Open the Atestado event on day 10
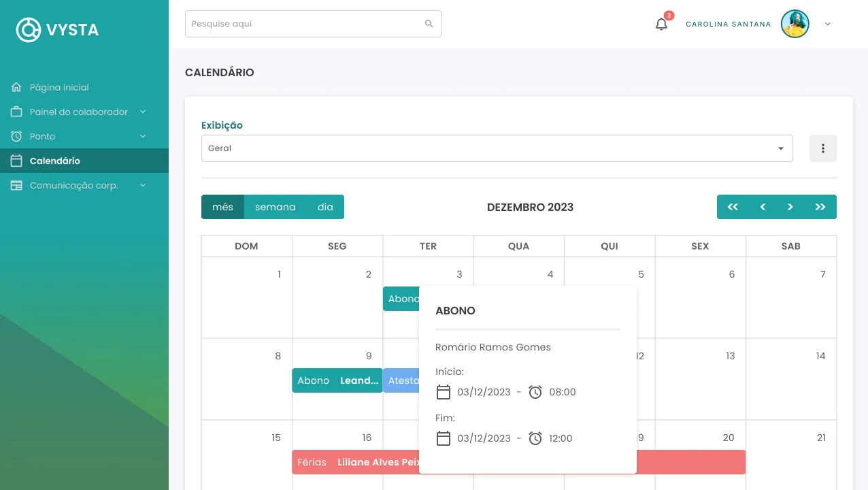Viewport: 868px width, 490px height. pyautogui.click(x=401, y=380)
